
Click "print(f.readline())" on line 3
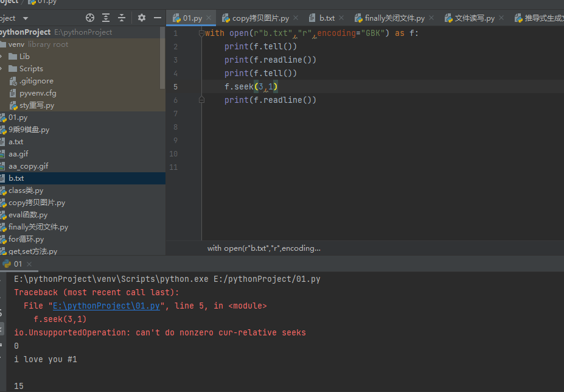pos(270,60)
